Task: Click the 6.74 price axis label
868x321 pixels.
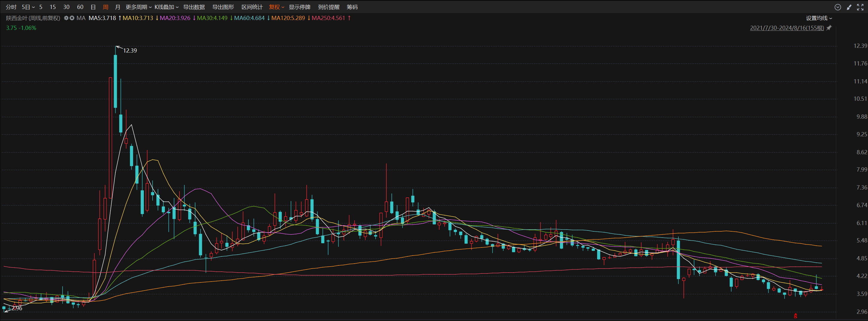Action: pyautogui.click(x=862, y=205)
